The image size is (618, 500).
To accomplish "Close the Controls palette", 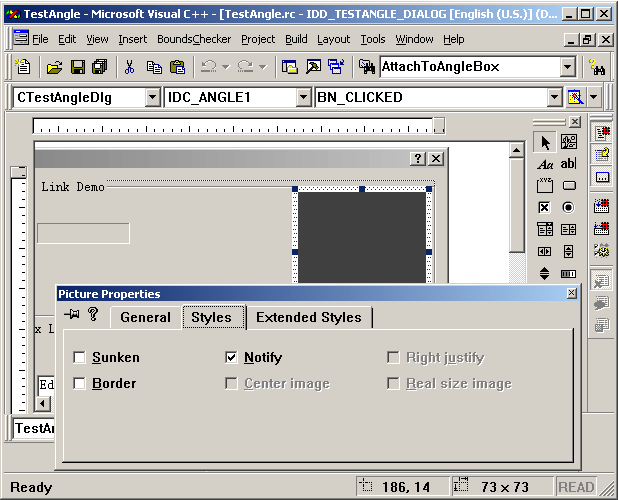I will 575,122.
